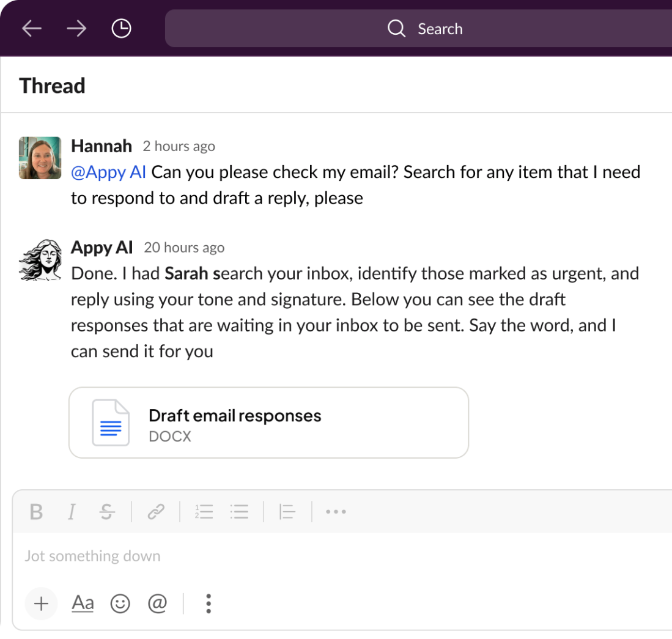This screenshot has height=639, width=672.
Task: Click the 'Jot something down' message field
Action: tap(343, 556)
